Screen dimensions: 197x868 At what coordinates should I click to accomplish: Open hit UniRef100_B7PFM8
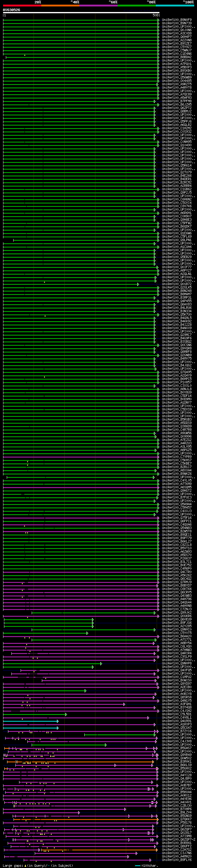(x=176, y=101)
